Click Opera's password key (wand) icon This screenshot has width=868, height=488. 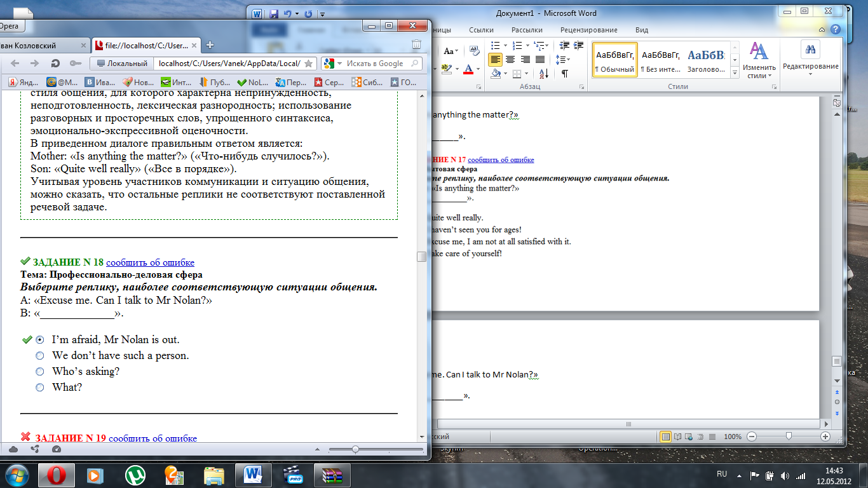tap(75, 63)
